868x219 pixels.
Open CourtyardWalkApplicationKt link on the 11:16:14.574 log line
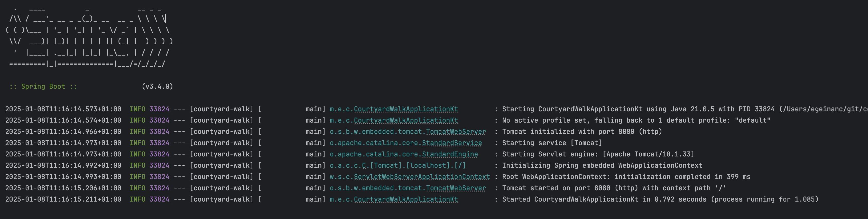[406, 121]
